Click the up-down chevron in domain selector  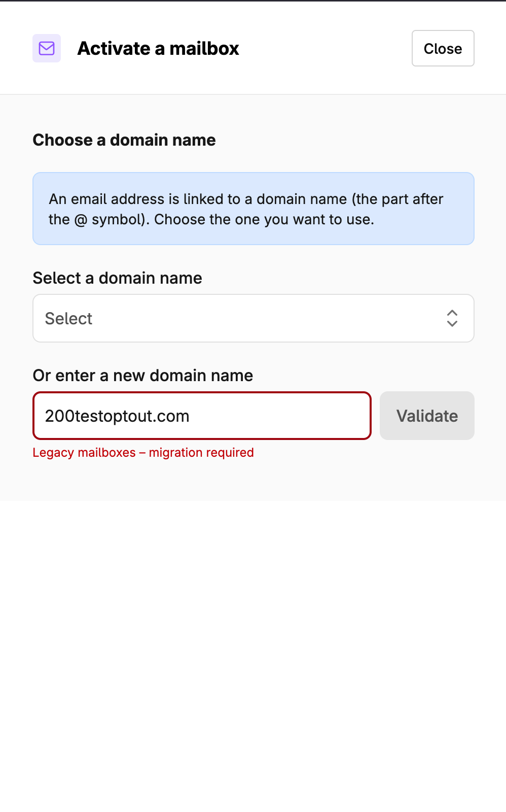(x=452, y=318)
